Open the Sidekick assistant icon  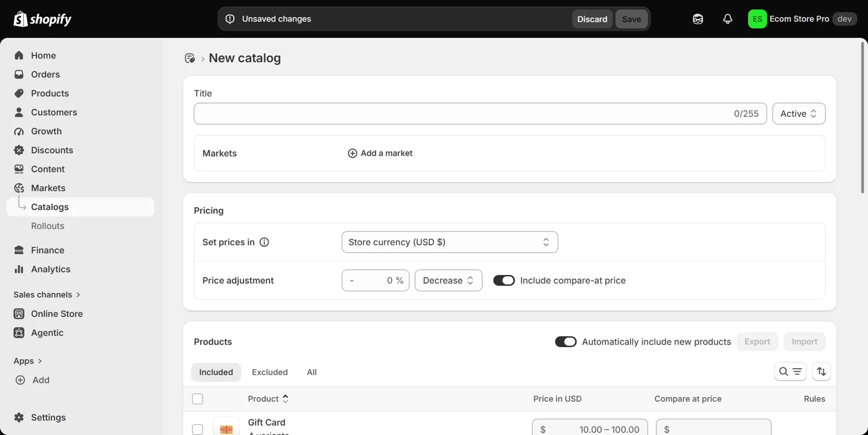click(x=698, y=19)
